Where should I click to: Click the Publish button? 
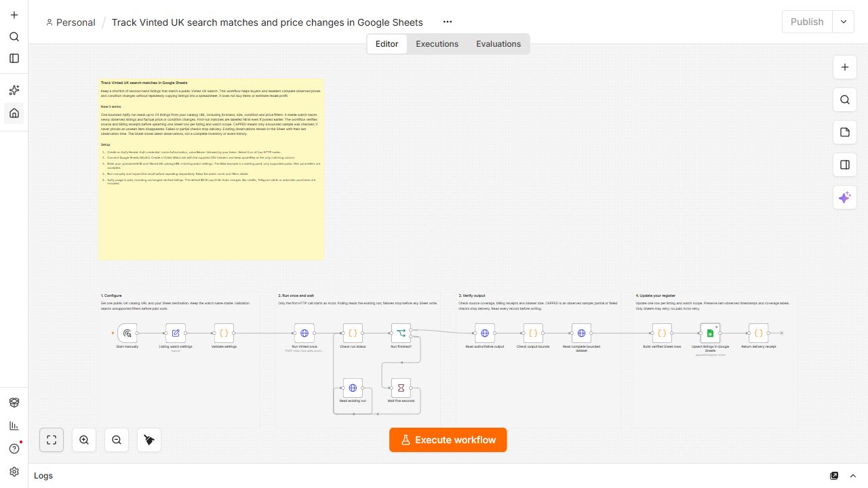807,22
